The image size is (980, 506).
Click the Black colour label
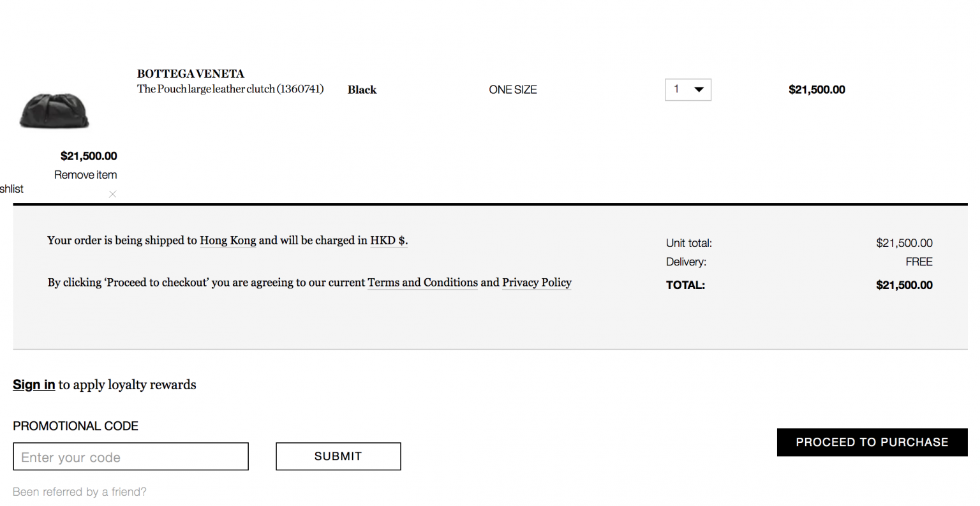coord(362,90)
